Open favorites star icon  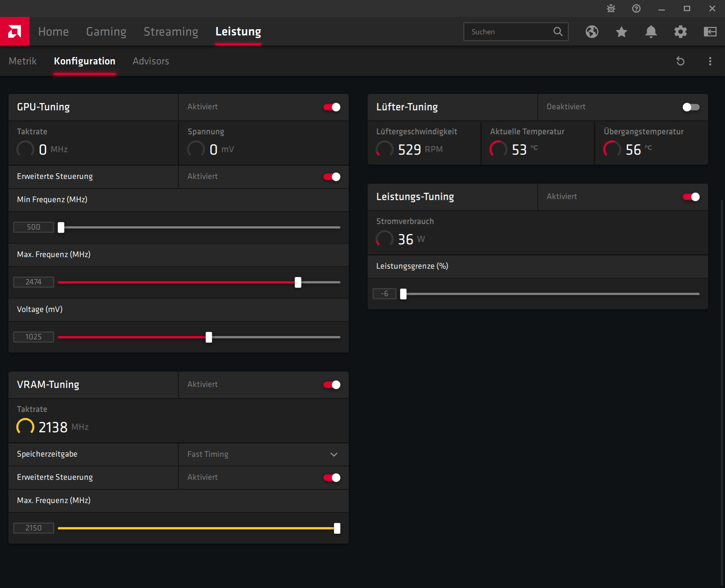click(x=621, y=32)
